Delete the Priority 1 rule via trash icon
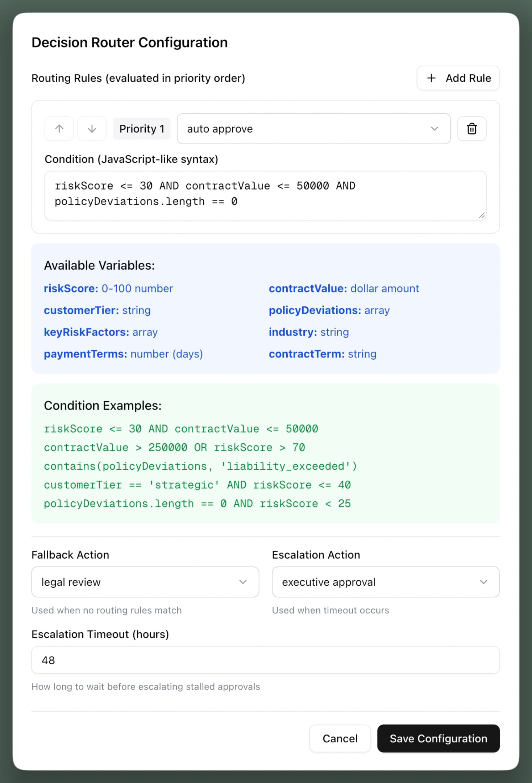 [471, 129]
